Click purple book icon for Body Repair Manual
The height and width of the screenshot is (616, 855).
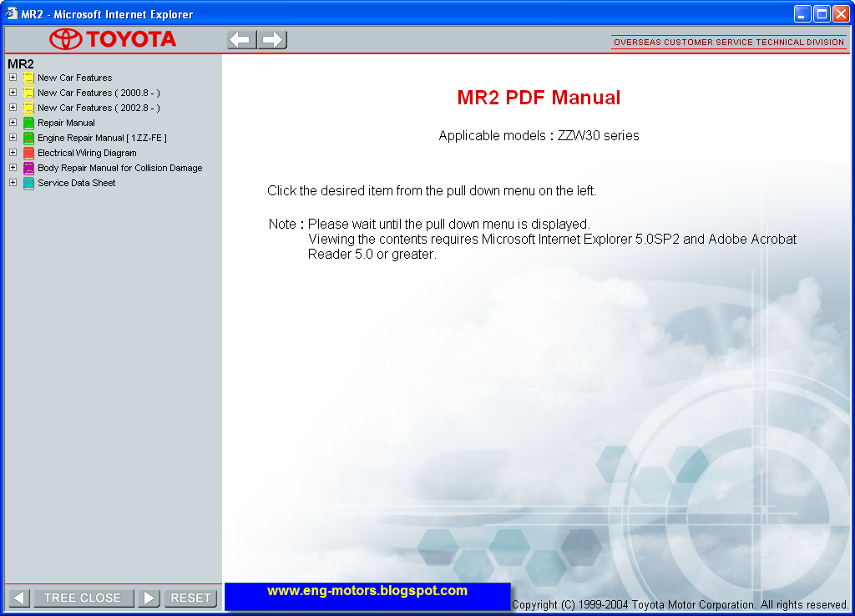[x=28, y=168]
